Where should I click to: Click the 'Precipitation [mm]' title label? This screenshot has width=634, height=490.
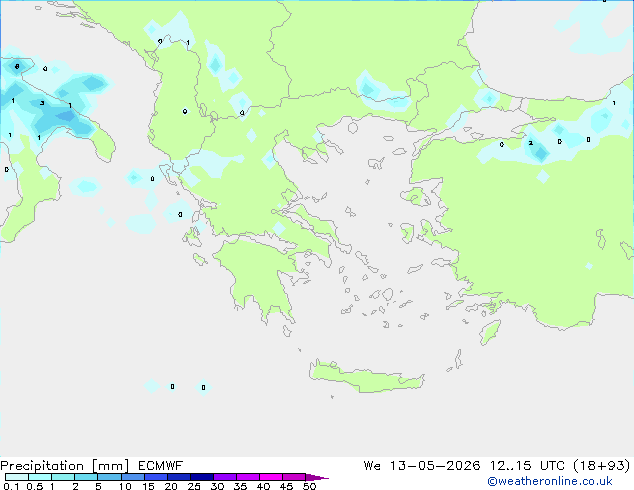65,466
